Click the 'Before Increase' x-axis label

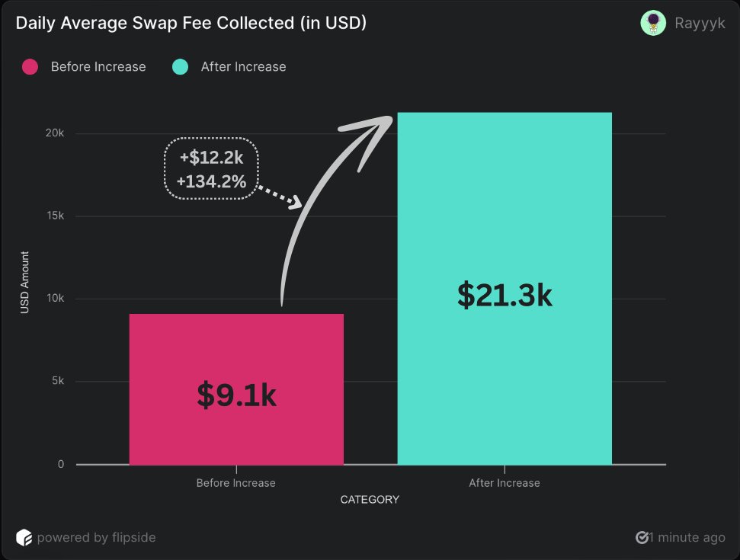235,483
